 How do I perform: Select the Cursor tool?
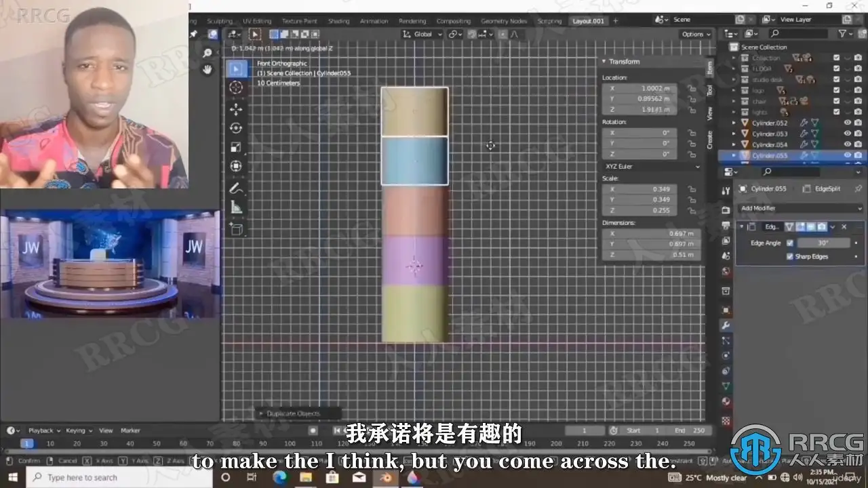236,87
